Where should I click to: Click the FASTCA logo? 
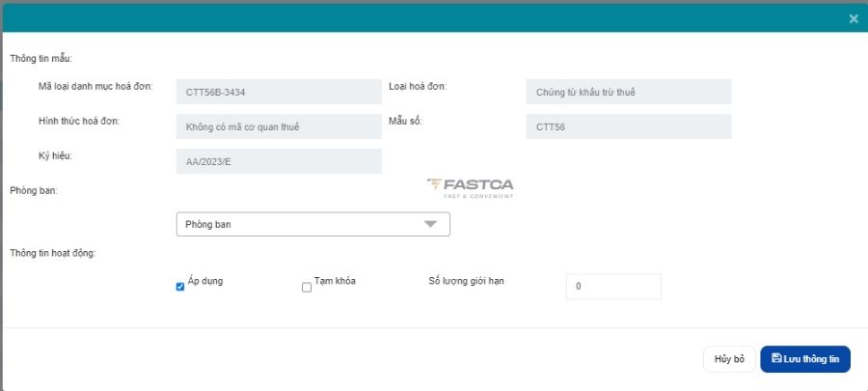point(471,187)
